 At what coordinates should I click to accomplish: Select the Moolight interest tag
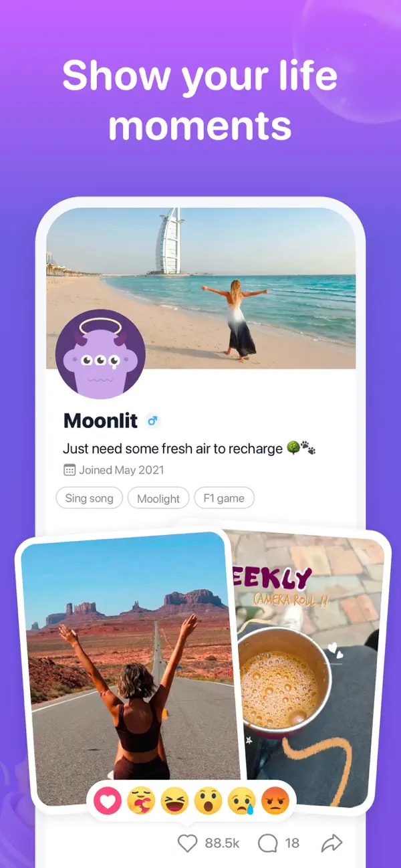158,498
